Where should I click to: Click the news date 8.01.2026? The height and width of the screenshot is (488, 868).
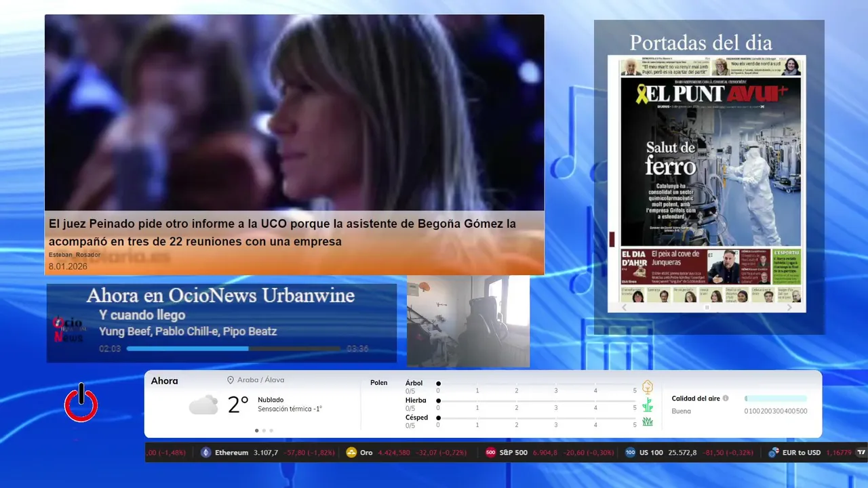(68, 266)
